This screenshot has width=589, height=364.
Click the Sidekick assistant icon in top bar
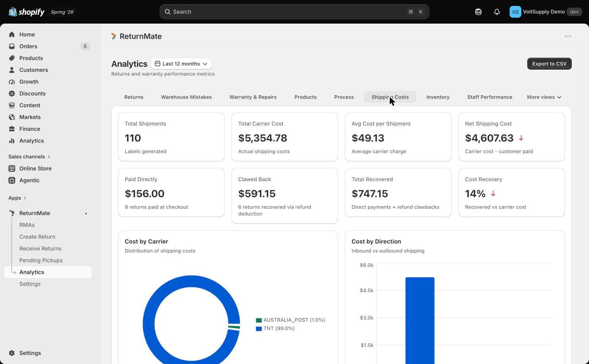click(x=478, y=12)
